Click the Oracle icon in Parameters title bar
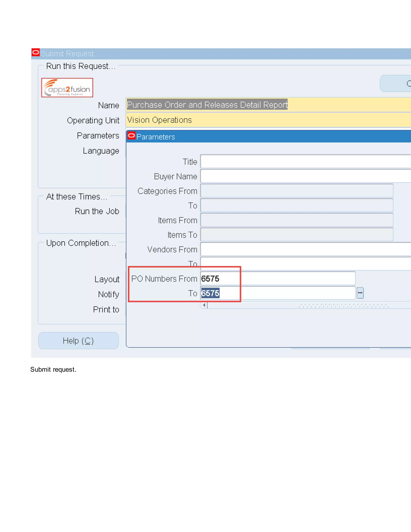 coord(131,136)
